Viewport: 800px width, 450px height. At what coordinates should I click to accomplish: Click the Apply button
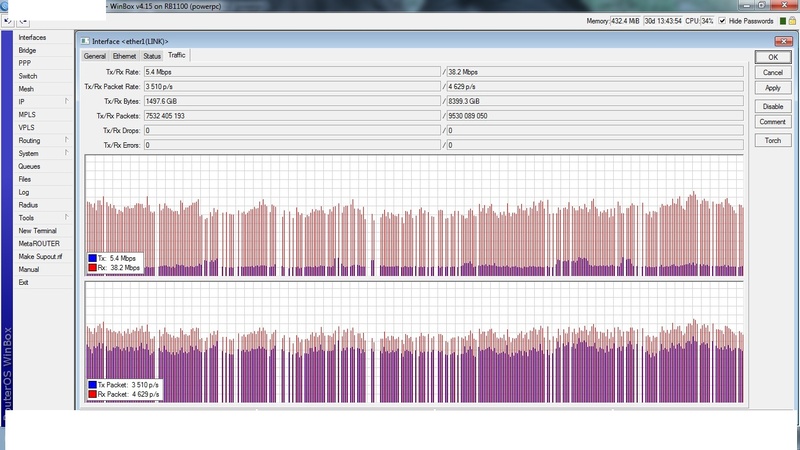(773, 88)
